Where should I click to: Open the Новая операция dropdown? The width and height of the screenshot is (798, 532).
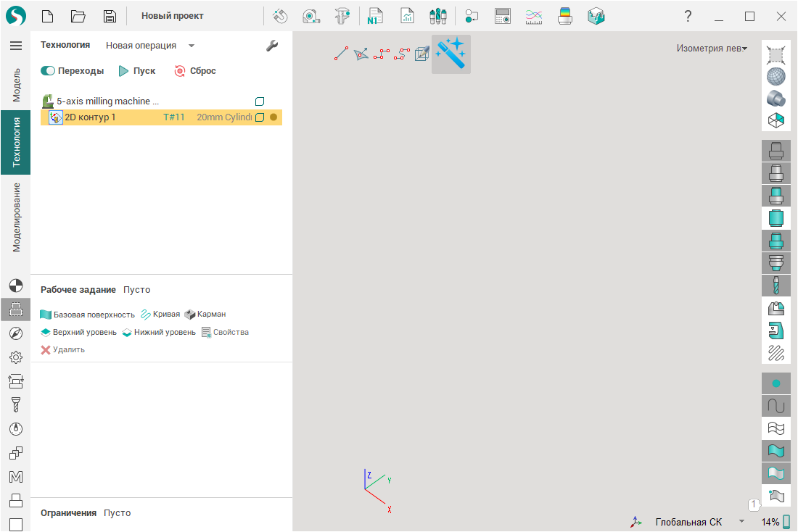tap(150, 46)
